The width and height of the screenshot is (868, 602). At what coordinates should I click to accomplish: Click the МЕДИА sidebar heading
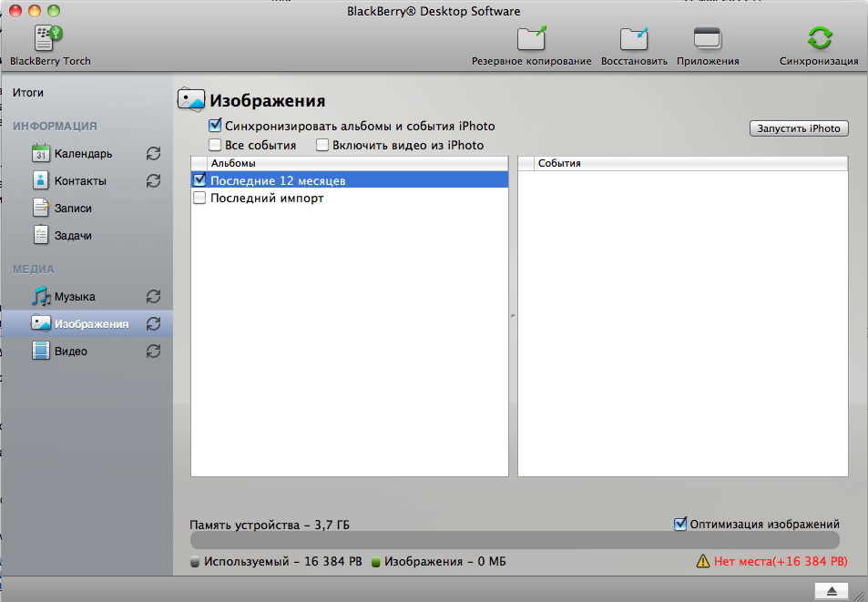click(x=33, y=270)
